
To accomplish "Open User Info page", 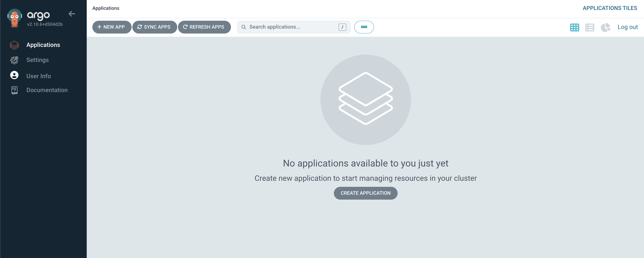I will tap(38, 76).
